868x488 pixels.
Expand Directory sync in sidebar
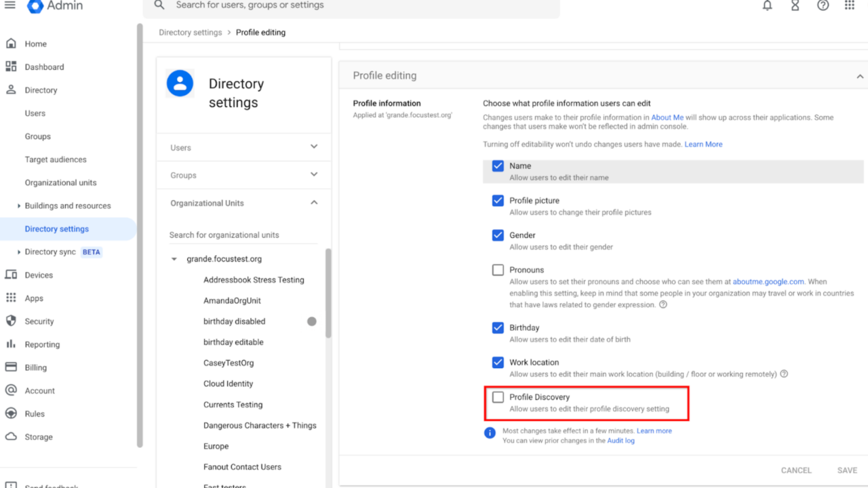(18, 251)
